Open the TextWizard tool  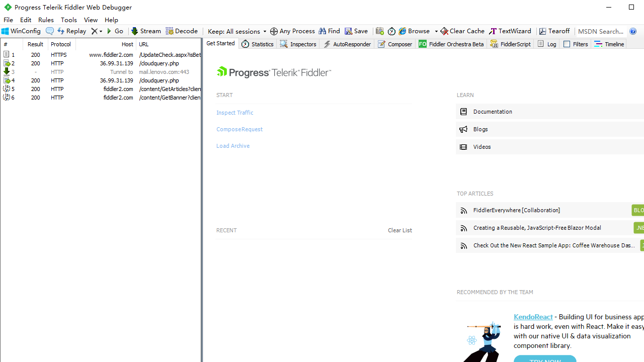pyautogui.click(x=510, y=31)
